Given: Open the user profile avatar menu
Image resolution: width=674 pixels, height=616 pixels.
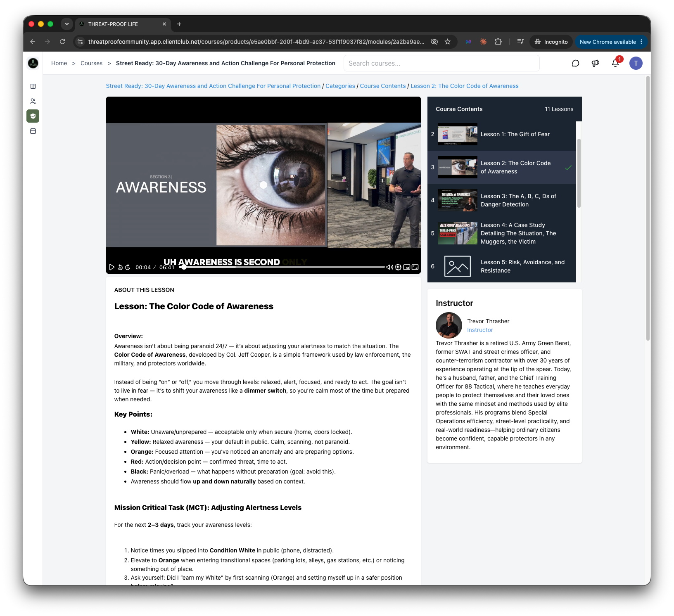Looking at the screenshot, I should point(636,63).
